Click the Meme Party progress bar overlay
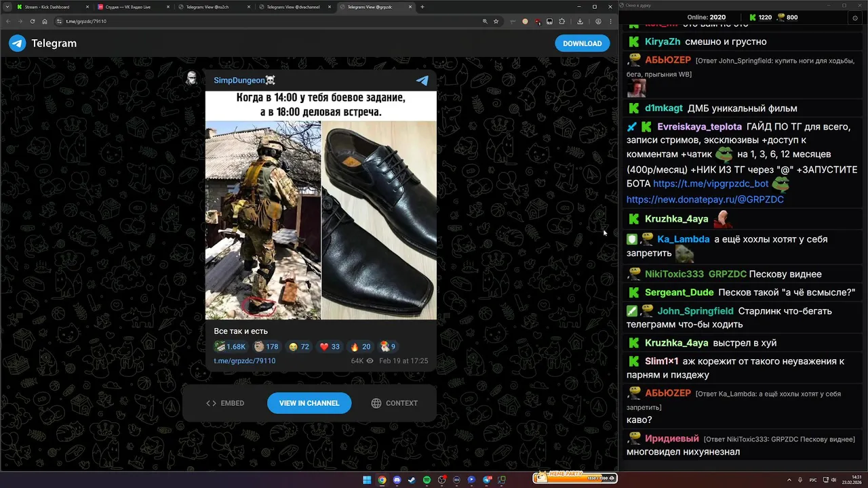The image size is (868, 488). [575, 478]
